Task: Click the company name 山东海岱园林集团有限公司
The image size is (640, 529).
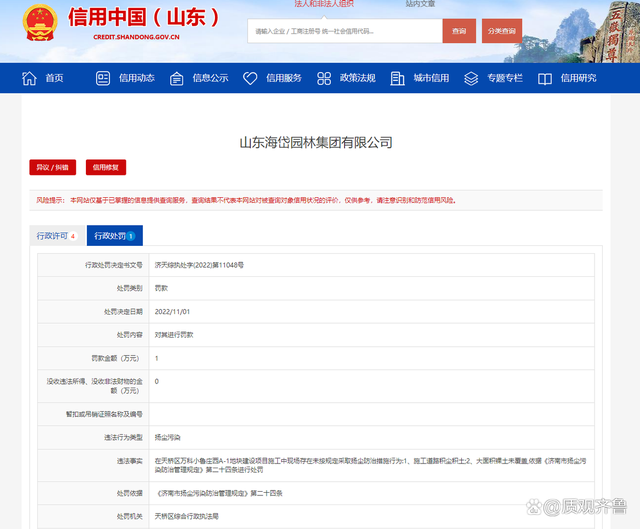Action: pyautogui.click(x=316, y=142)
